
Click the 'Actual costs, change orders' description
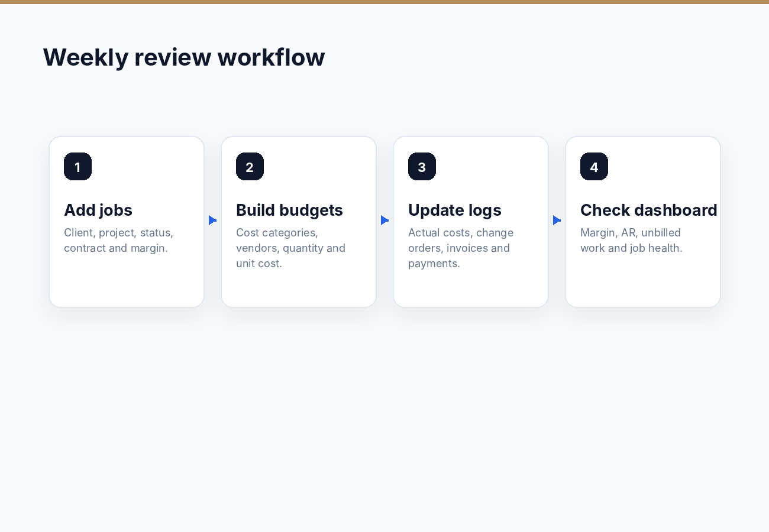461,248
